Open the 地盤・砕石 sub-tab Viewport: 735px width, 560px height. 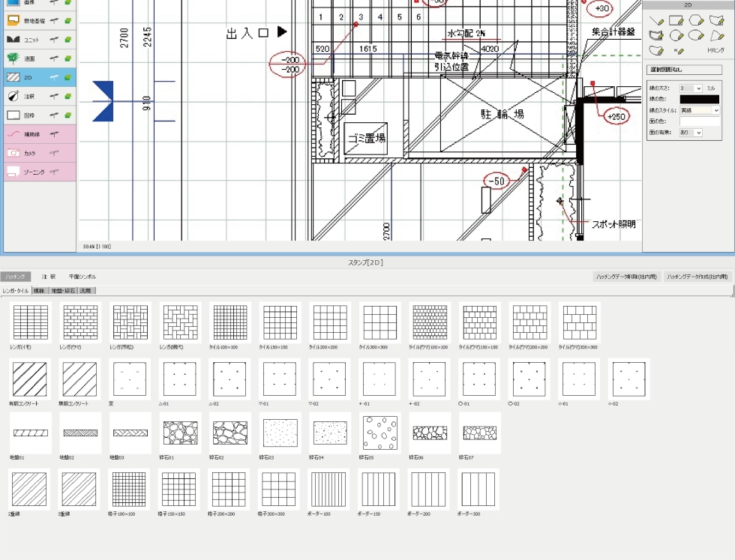coord(63,290)
